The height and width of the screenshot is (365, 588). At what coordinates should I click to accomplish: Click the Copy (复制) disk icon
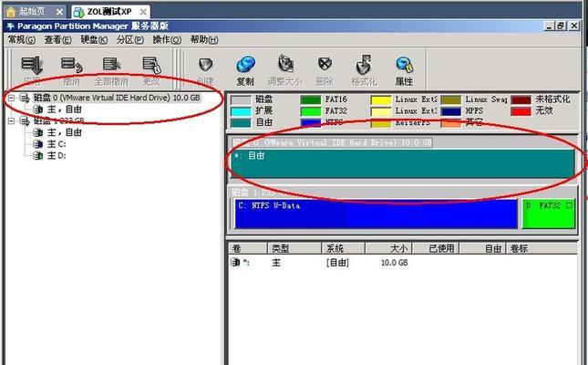(x=245, y=65)
